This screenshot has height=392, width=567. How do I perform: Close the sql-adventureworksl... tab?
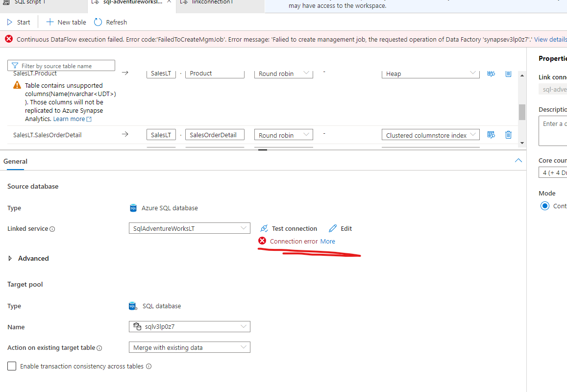(x=169, y=2)
